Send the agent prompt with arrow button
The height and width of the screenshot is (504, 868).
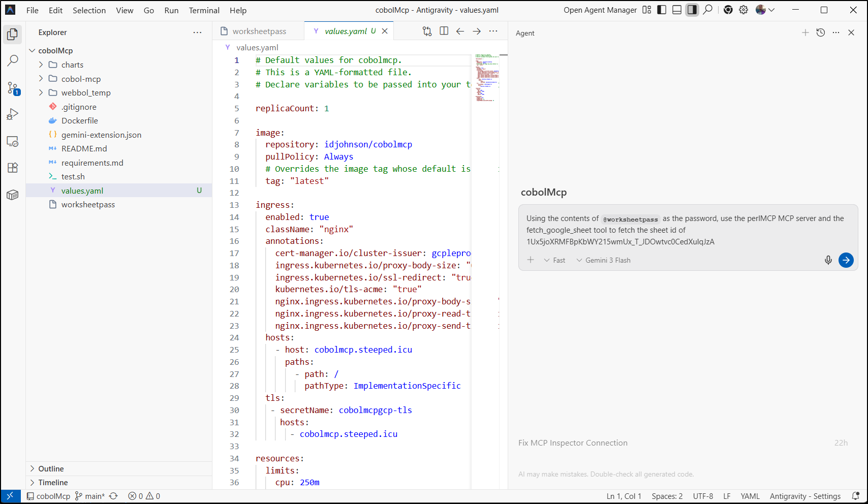point(846,260)
